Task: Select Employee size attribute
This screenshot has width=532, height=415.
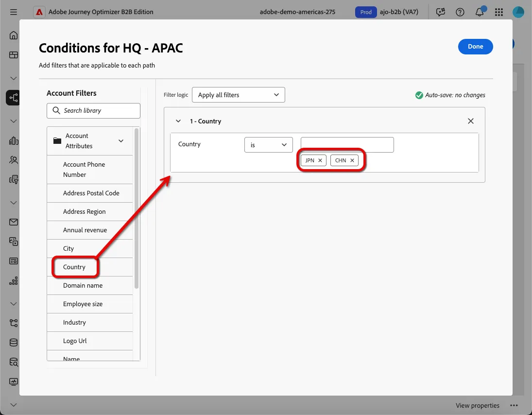Action: (x=89, y=304)
